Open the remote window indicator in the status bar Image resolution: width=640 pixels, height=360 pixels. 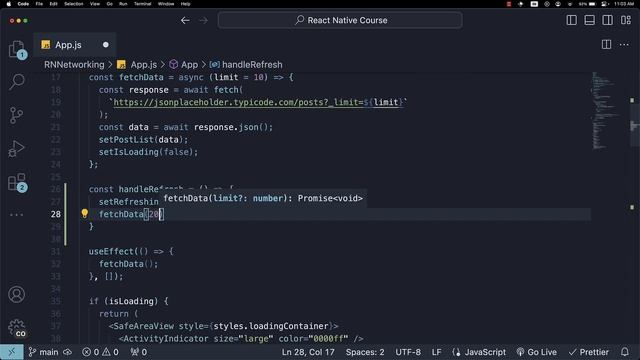tap(11, 352)
